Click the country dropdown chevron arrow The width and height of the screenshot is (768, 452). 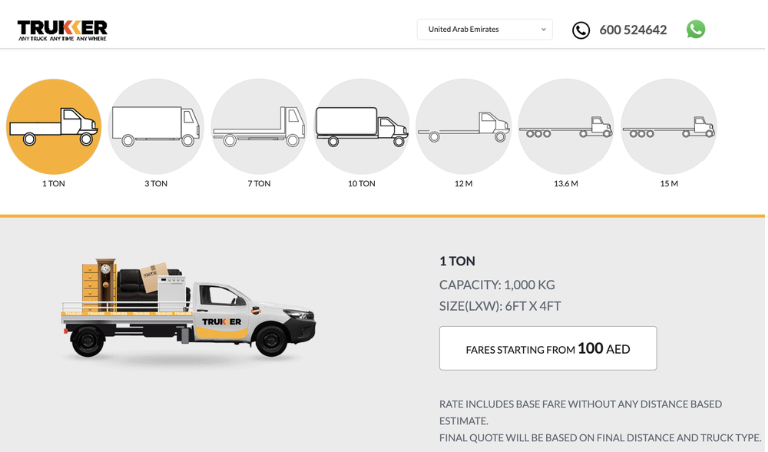tap(543, 29)
